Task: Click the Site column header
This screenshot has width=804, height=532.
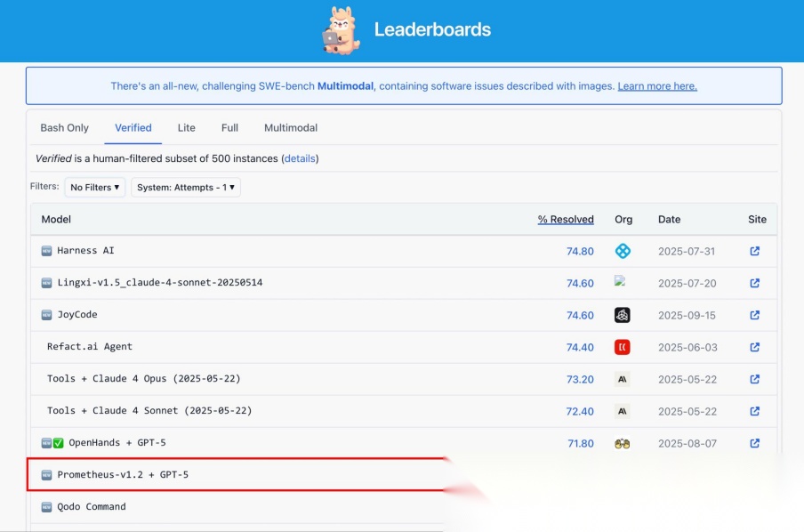Action: (758, 220)
